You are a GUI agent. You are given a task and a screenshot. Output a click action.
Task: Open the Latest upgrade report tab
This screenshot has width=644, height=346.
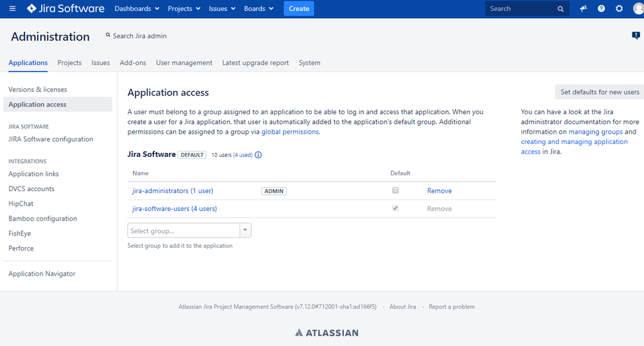[256, 63]
